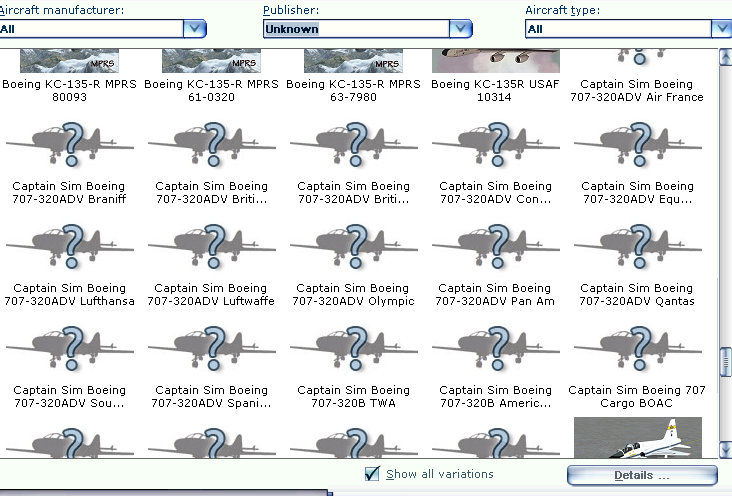Click the Boeing KC-135-R MPRS 61-0320 thumbnail
Image resolution: width=732 pixels, height=496 pixels.
(211, 60)
